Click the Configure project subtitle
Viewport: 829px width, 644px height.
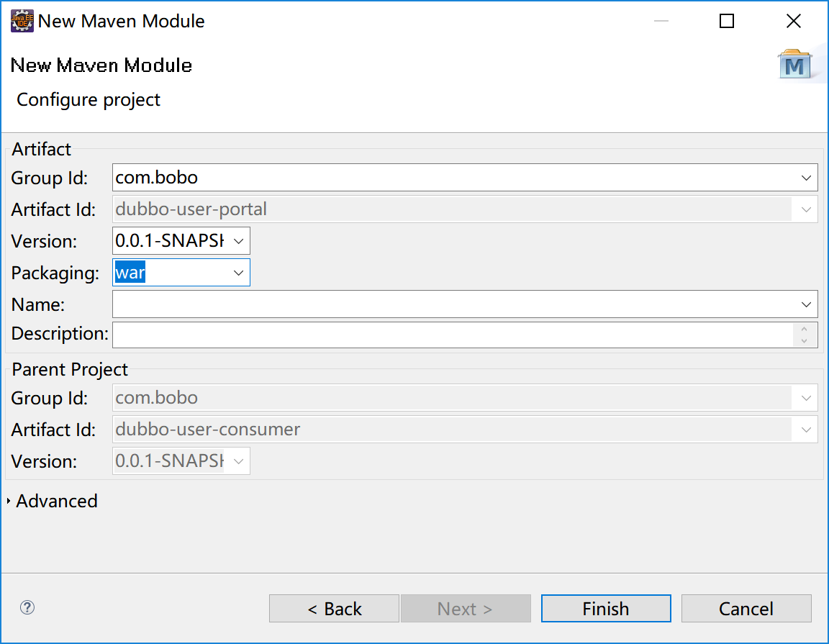[x=89, y=100]
